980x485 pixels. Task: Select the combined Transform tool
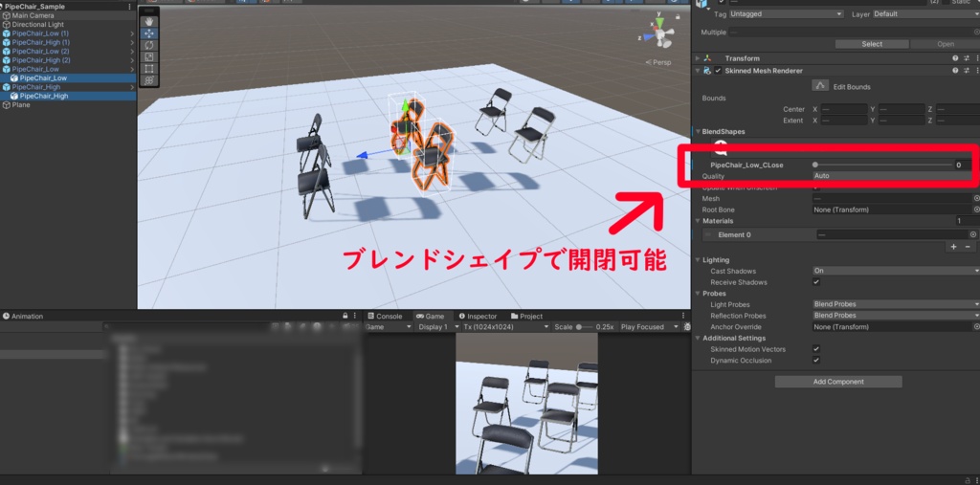tap(149, 80)
